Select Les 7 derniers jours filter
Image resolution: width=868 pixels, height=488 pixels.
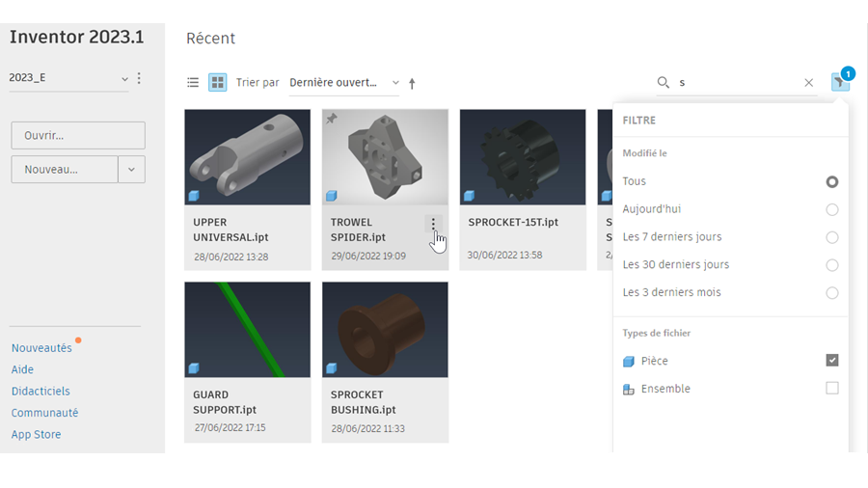tap(832, 237)
